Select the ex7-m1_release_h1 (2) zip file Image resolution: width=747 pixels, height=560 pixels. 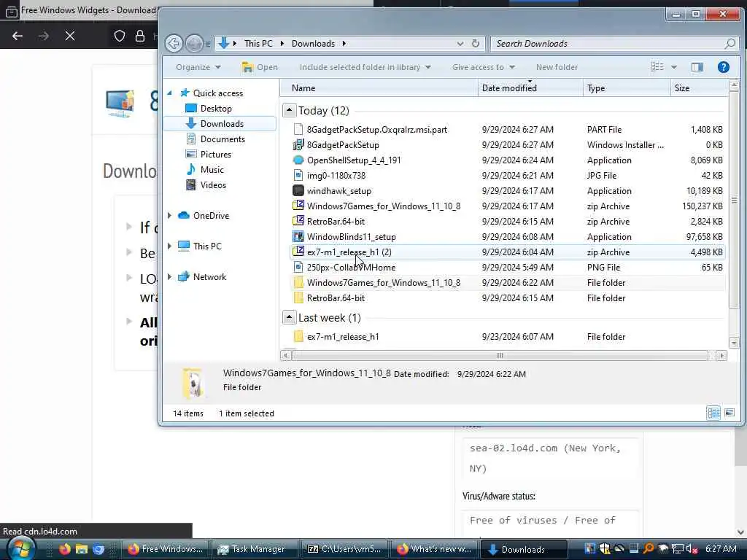coord(508,252)
